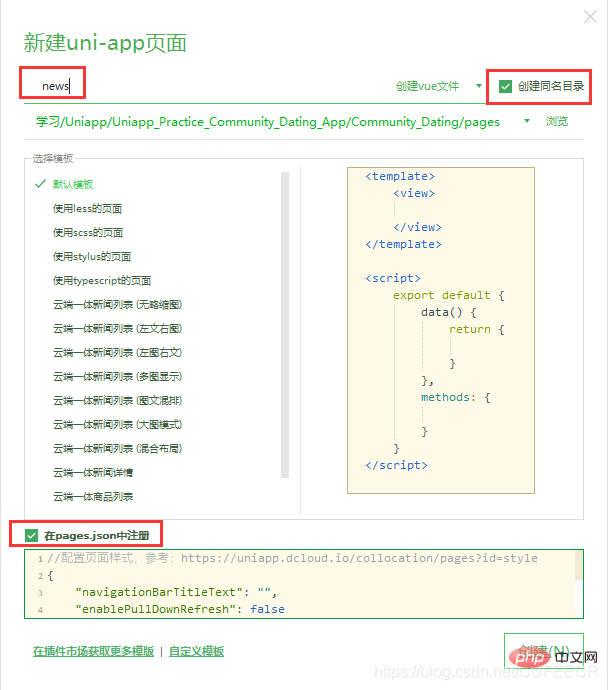
Task: Toggle the 在pages.json中注册 checkbox
Action: 31,536
